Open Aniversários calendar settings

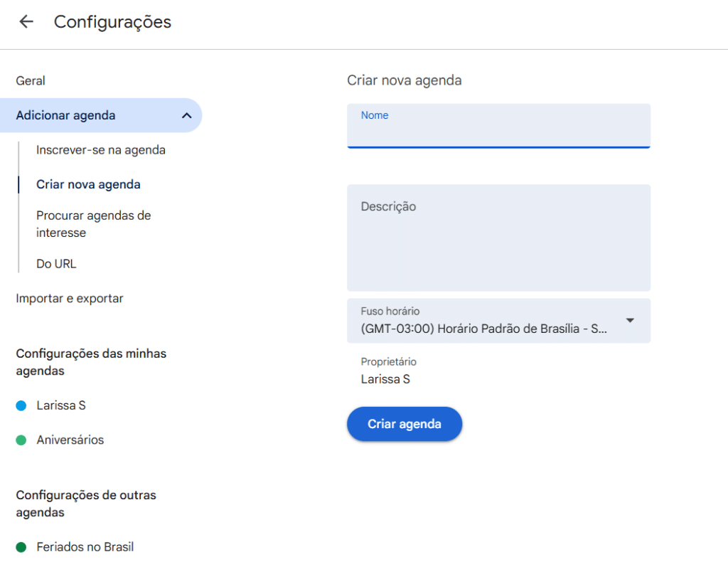click(70, 440)
